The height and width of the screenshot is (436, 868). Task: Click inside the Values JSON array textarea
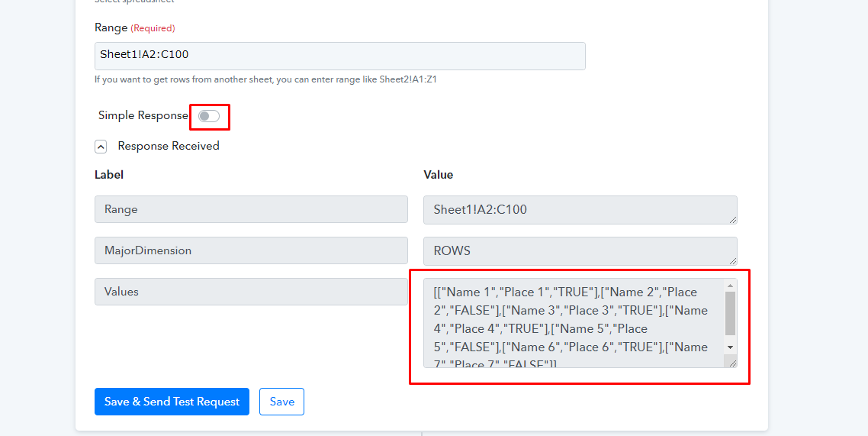574,323
